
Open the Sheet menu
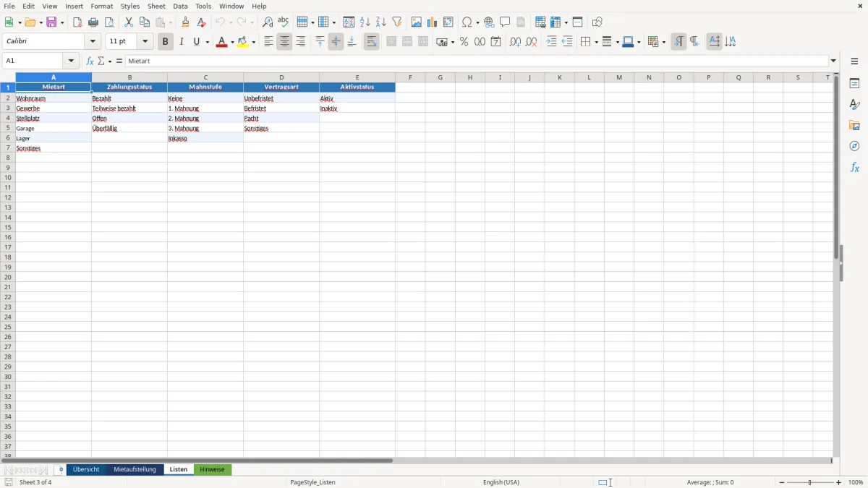(x=156, y=6)
